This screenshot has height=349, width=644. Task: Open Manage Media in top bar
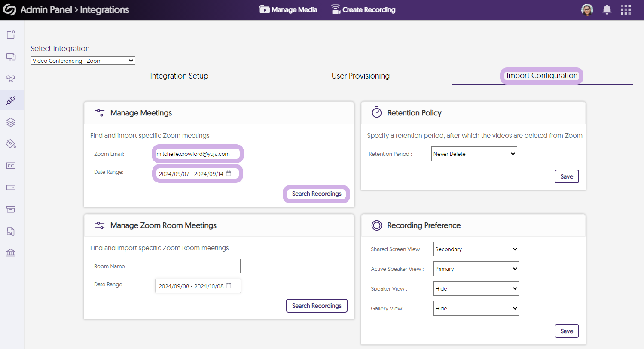(288, 9)
